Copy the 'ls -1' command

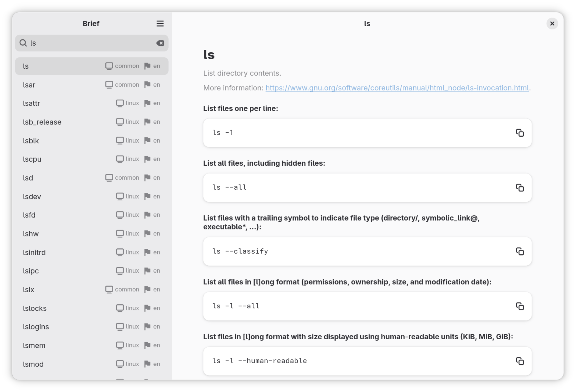point(519,133)
